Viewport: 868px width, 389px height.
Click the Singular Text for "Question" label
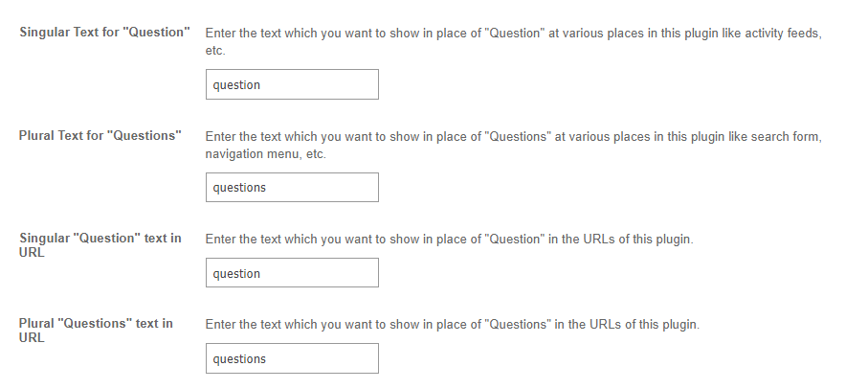click(105, 33)
